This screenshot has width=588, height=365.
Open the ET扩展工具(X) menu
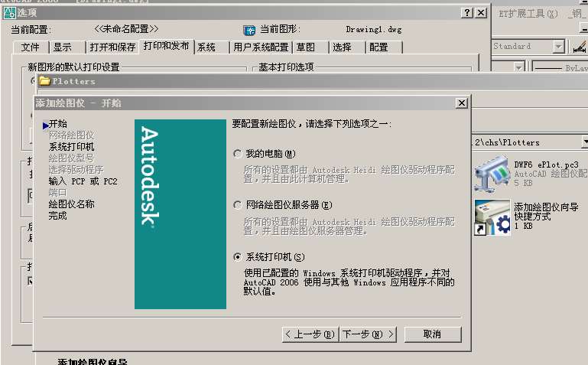pyautogui.click(x=528, y=15)
